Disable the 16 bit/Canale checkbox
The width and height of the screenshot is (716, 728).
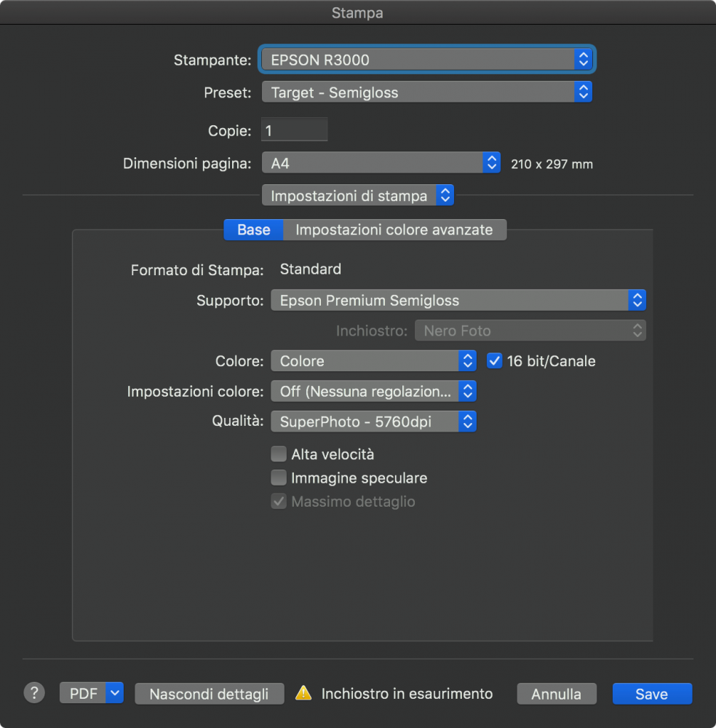pyautogui.click(x=495, y=361)
